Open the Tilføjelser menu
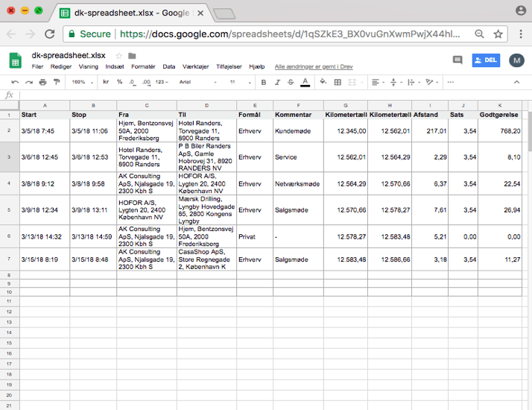Image resolution: width=532 pixels, height=410 pixels. [x=229, y=66]
